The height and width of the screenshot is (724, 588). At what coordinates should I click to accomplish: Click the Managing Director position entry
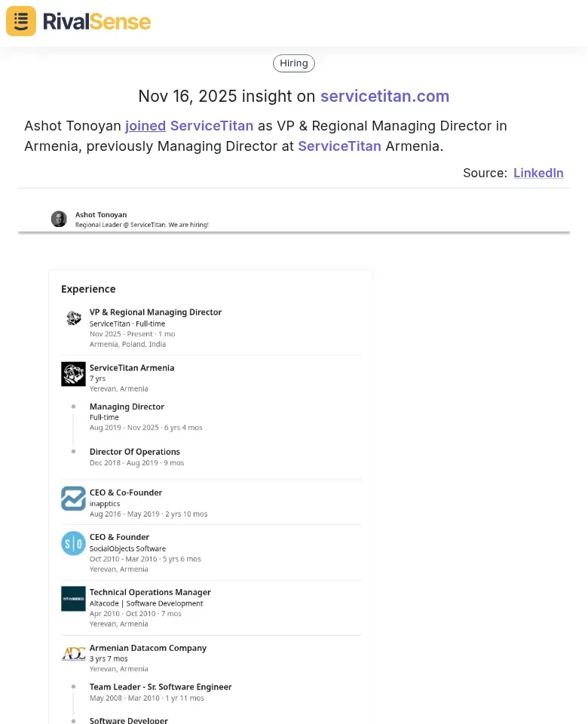click(x=127, y=407)
